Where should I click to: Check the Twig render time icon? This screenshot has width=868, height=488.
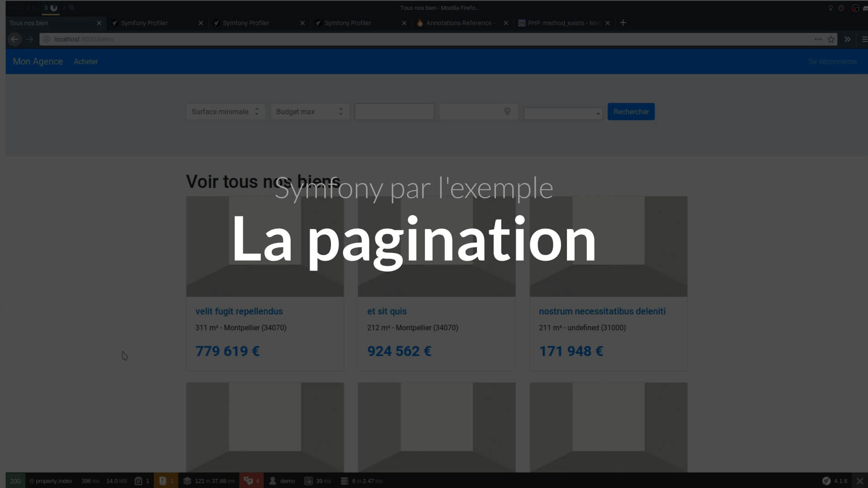point(344,481)
